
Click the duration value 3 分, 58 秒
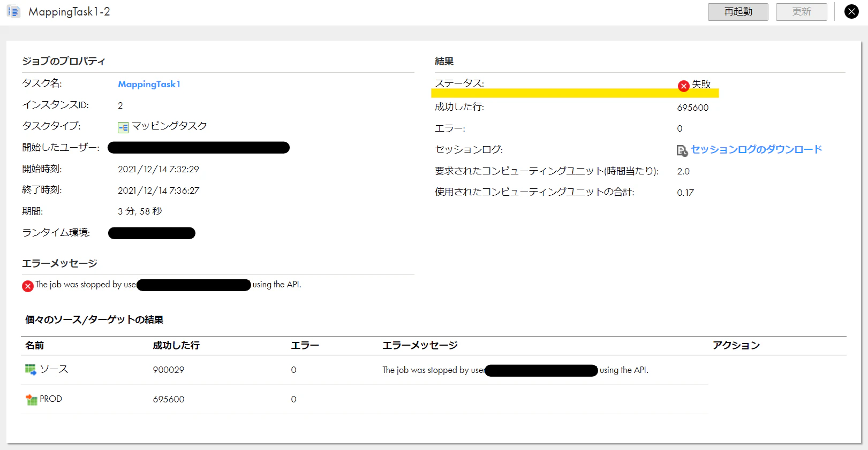(x=140, y=211)
